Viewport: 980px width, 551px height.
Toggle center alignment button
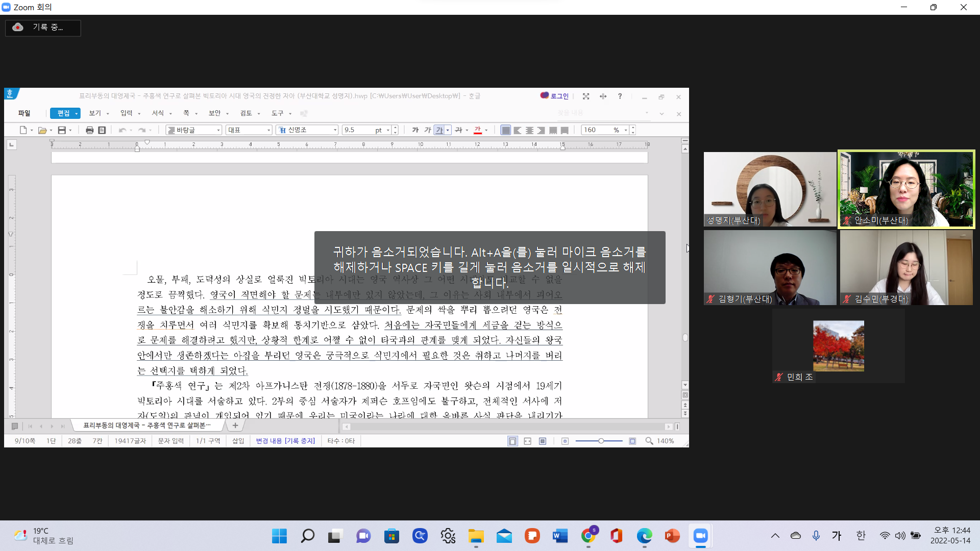point(529,130)
